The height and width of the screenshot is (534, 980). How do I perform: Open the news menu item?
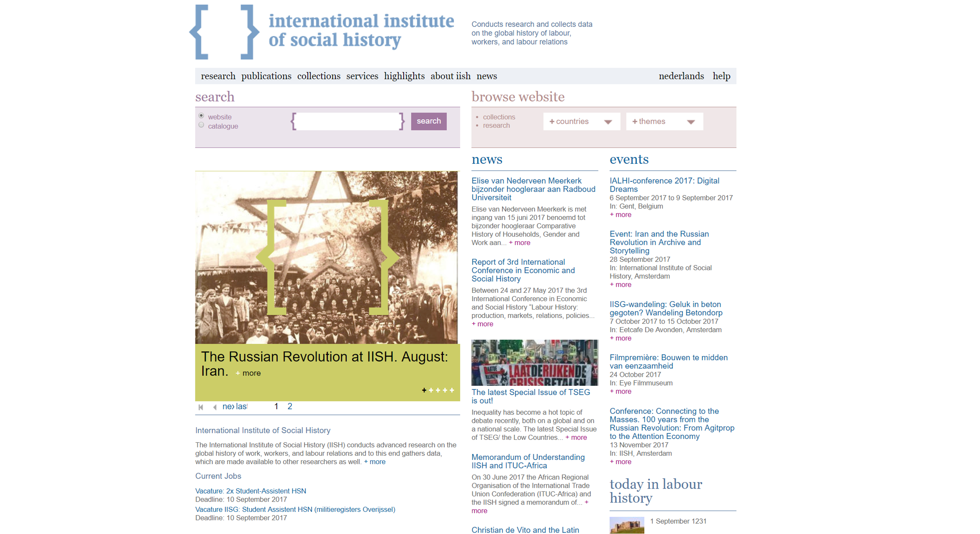[487, 76]
